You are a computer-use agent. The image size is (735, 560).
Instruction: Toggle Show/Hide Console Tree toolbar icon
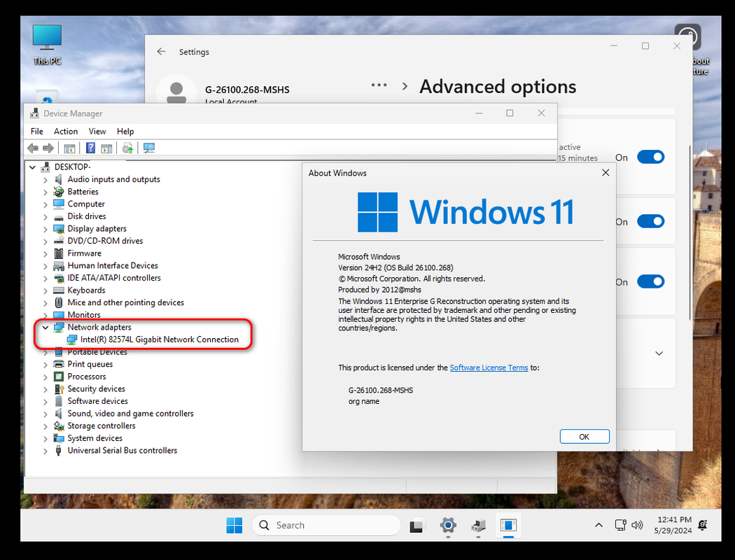tap(69, 148)
